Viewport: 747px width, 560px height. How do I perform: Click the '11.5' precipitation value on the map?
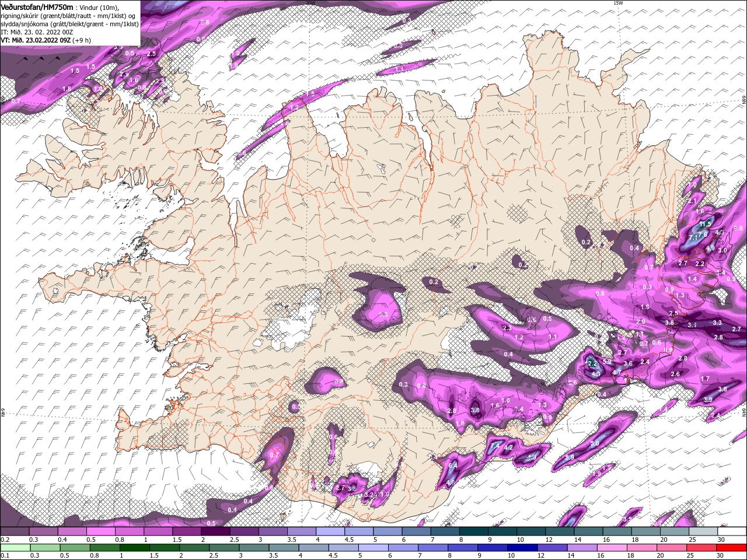pos(705,224)
